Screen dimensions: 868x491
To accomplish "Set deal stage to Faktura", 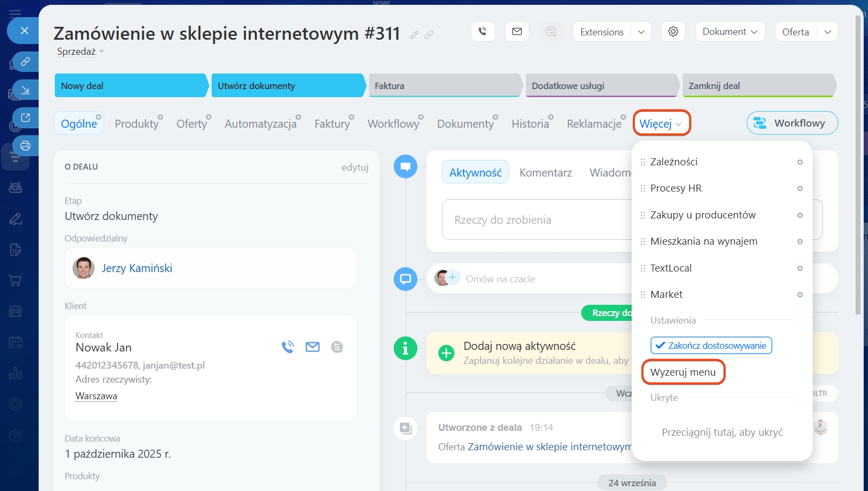I will click(x=444, y=86).
